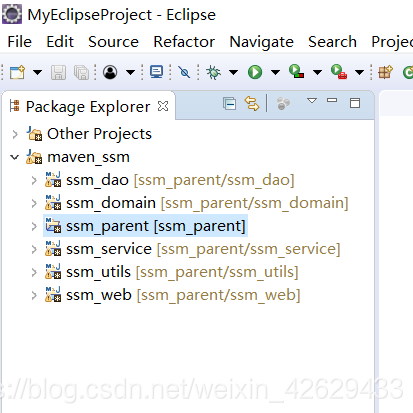Open dropdown beside black circular user icon
Viewport: 413px width, 413px height.
(130, 72)
